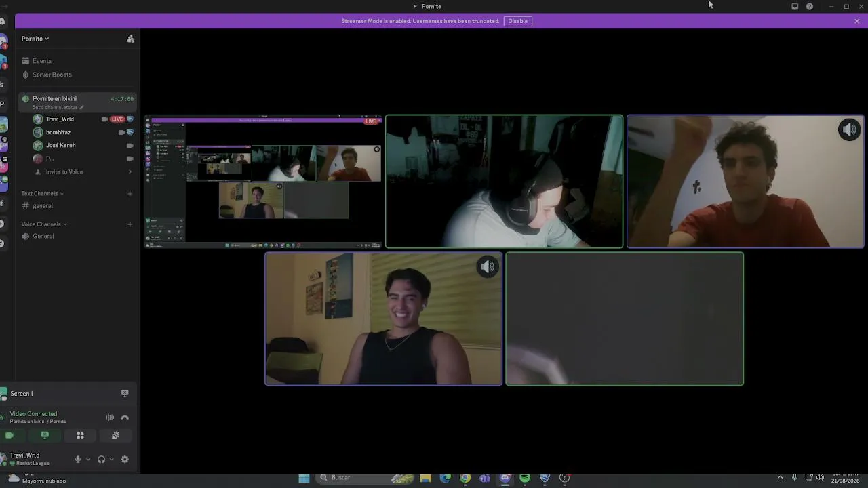The height and width of the screenshot is (488, 868).
Task: Open the taskbar clock and date
Action: click(845, 478)
